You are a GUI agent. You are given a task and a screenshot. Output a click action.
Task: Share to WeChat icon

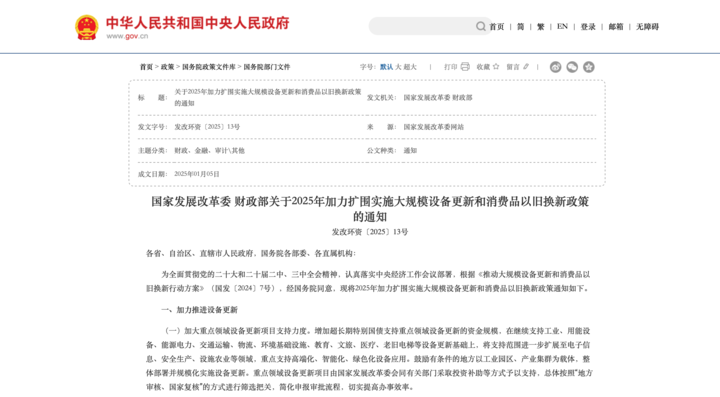pyautogui.click(x=572, y=67)
